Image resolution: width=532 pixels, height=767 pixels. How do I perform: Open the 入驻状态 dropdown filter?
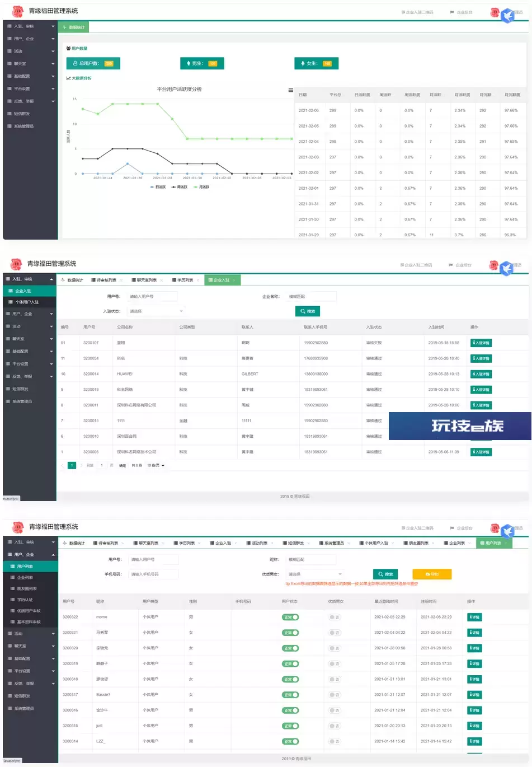tap(157, 311)
